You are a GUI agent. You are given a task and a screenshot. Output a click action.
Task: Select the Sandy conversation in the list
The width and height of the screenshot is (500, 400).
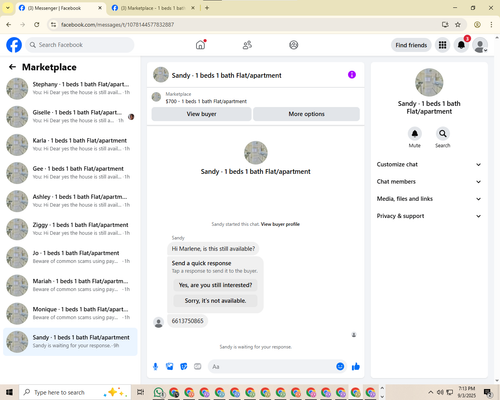[70, 341]
